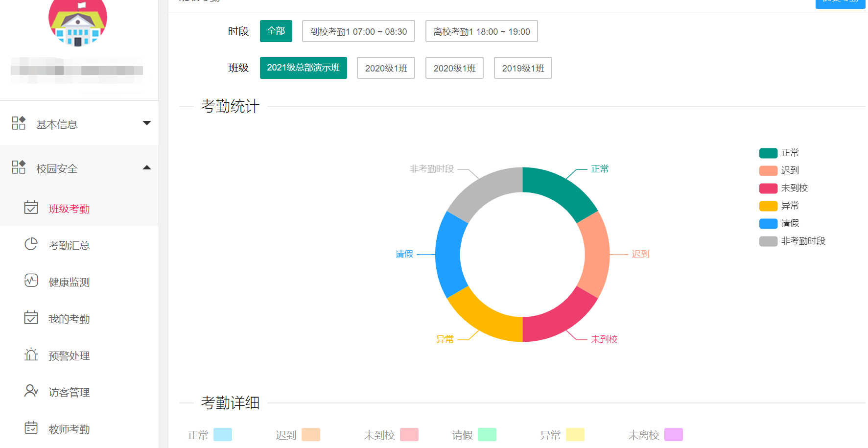Viewport: 868px width, 448px height.
Task: Click the 班级考勤 calendar check icon
Action: point(31,208)
